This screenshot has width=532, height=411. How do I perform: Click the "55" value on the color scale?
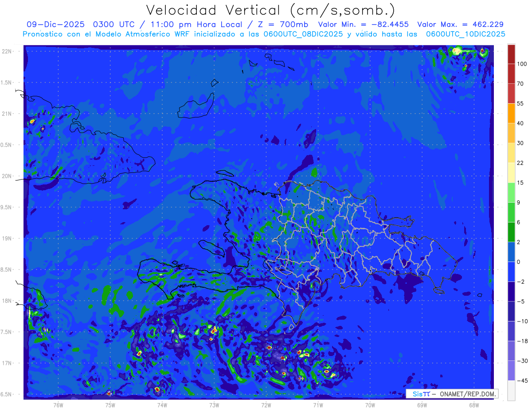(x=520, y=103)
